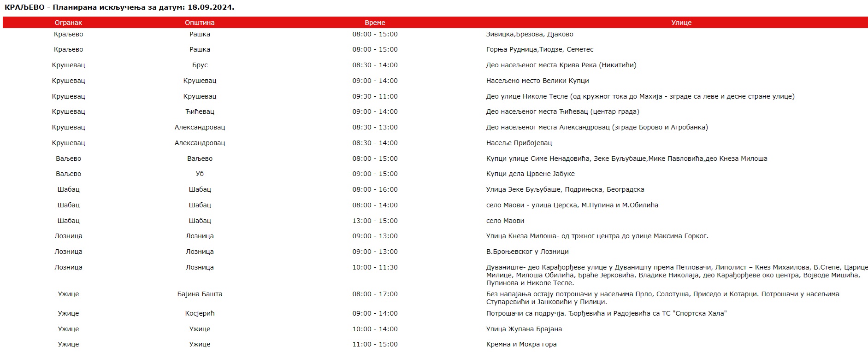Click the Бајина Башта municipality cell
Screen dimensions: 868x352
point(200,294)
